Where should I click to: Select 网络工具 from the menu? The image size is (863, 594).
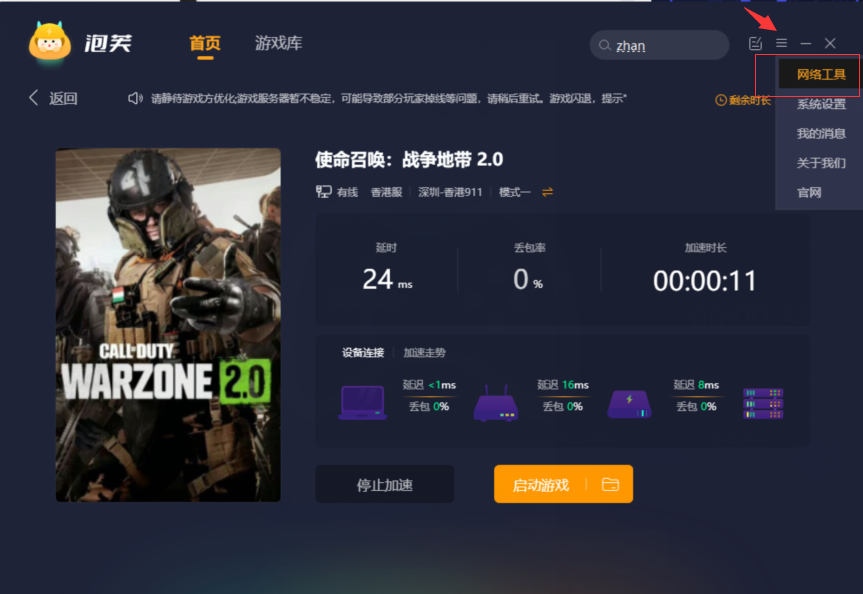pos(821,74)
